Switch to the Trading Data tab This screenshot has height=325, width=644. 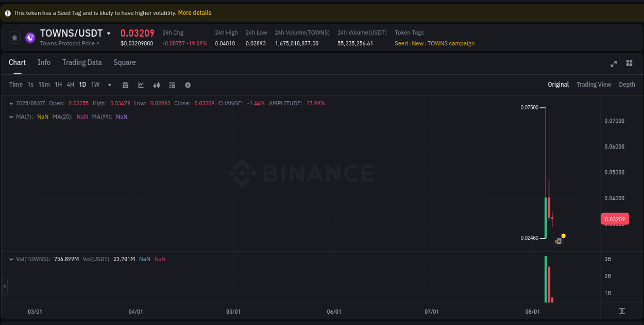(x=82, y=62)
